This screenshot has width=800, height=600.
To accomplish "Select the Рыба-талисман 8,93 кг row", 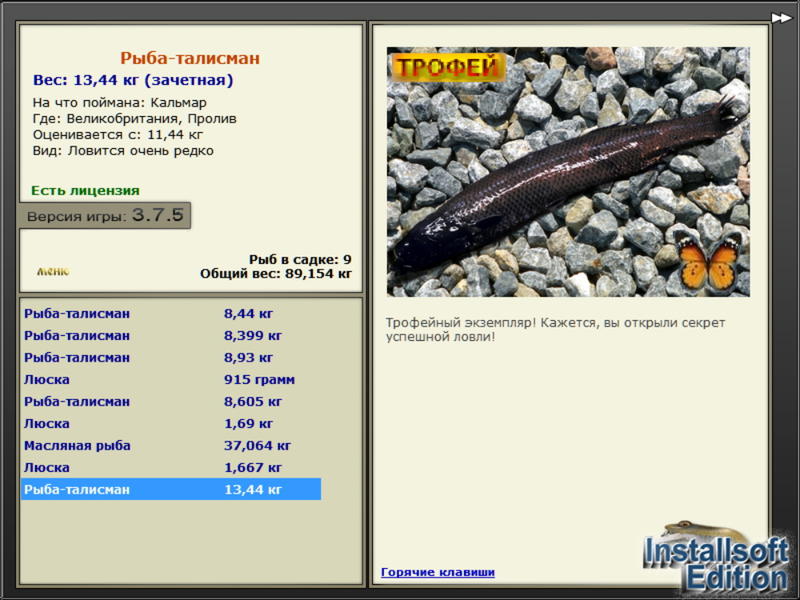I will click(x=171, y=357).
